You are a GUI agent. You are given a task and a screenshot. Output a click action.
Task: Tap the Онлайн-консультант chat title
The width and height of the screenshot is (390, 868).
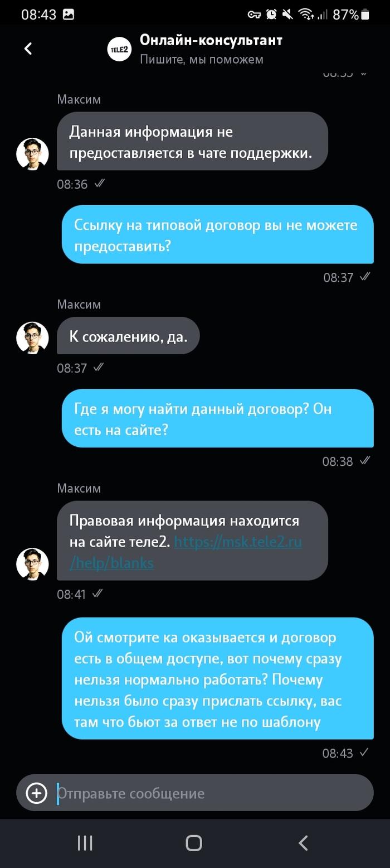click(211, 40)
